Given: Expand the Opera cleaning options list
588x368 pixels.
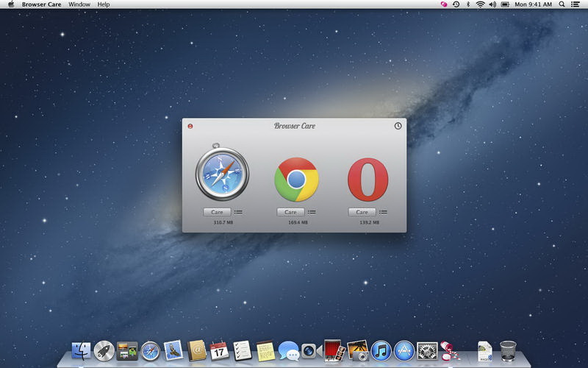Looking at the screenshot, I should point(384,212).
